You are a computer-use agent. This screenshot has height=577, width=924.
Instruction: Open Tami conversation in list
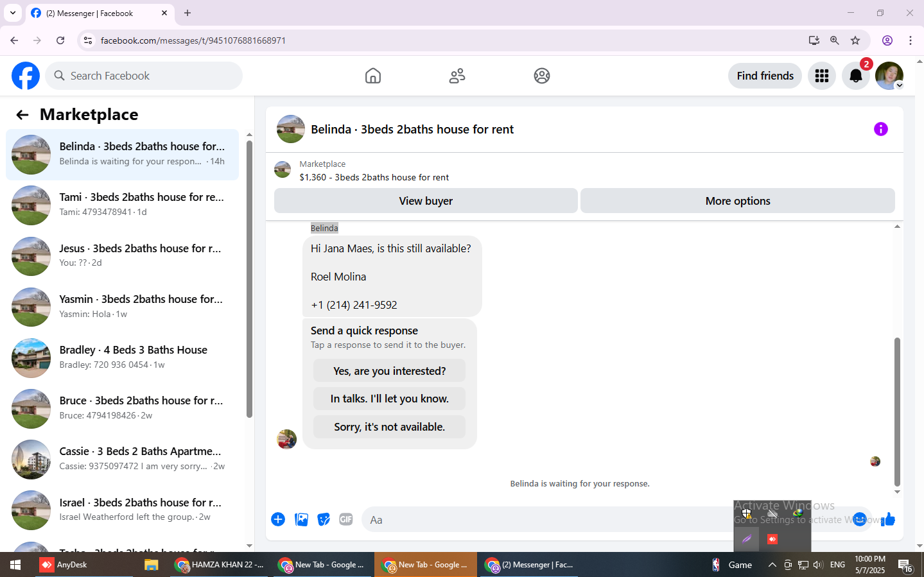click(x=122, y=205)
